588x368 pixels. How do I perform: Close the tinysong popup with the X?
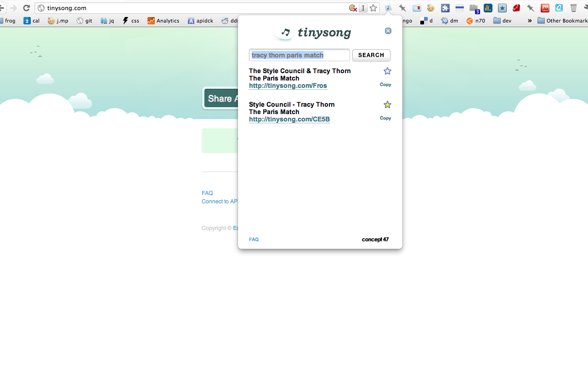[x=388, y=31]
